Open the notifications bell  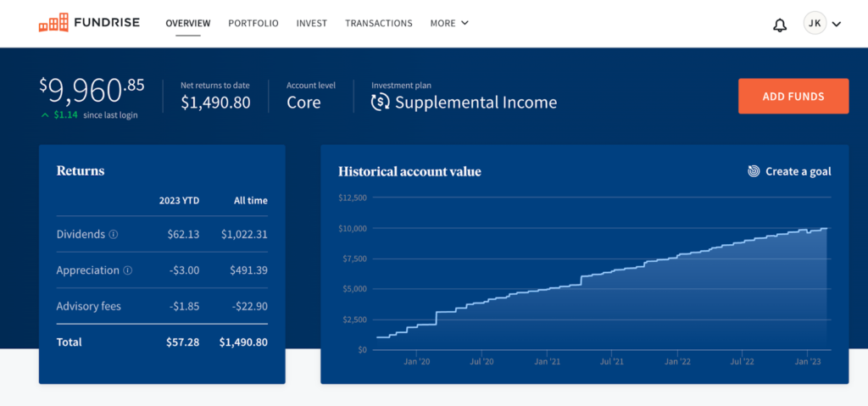pyautogui.click(x=780, y=25)
